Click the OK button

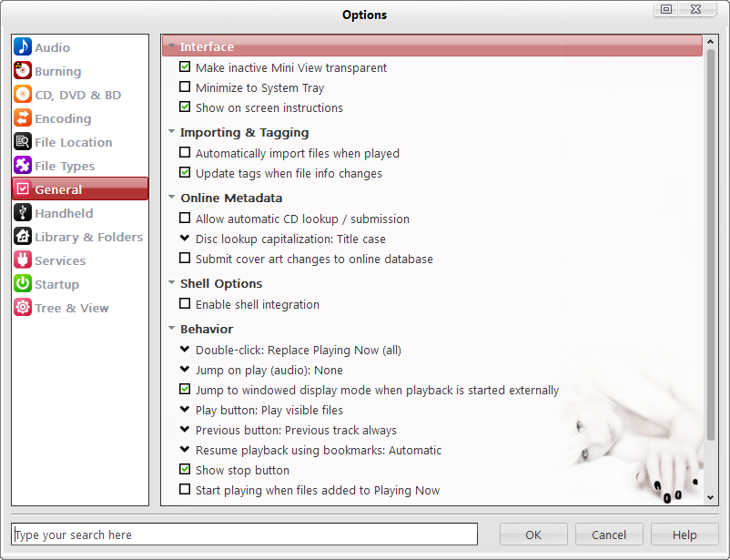tap(533, 535)
